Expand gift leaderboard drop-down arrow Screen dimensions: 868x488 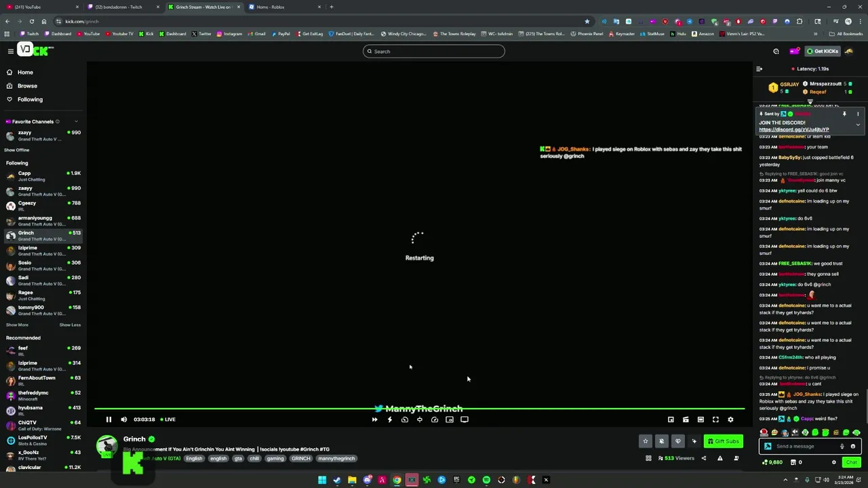pos(810,102)
